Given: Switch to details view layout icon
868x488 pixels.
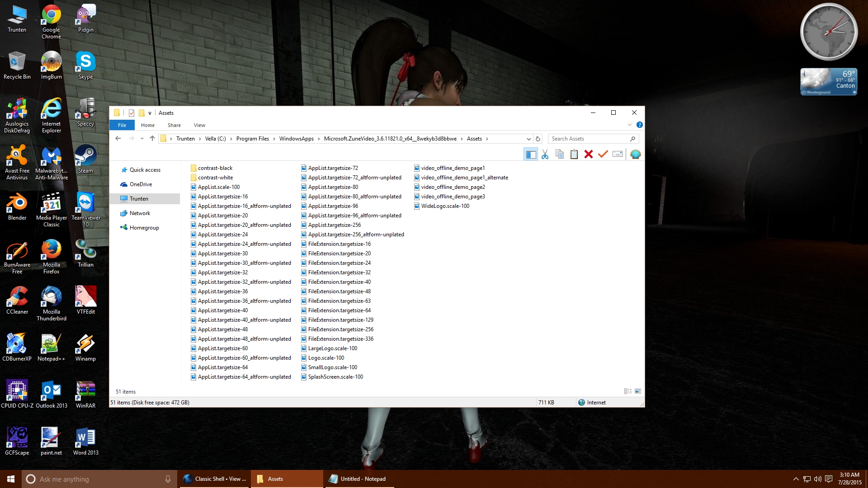Looking at the screenshot, I should pyautogui.click(x=627, y=391).
